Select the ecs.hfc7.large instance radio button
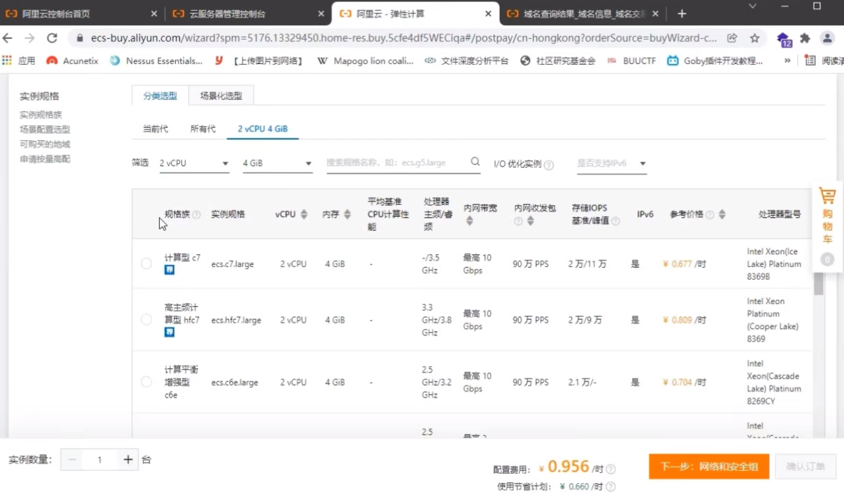 146,319
